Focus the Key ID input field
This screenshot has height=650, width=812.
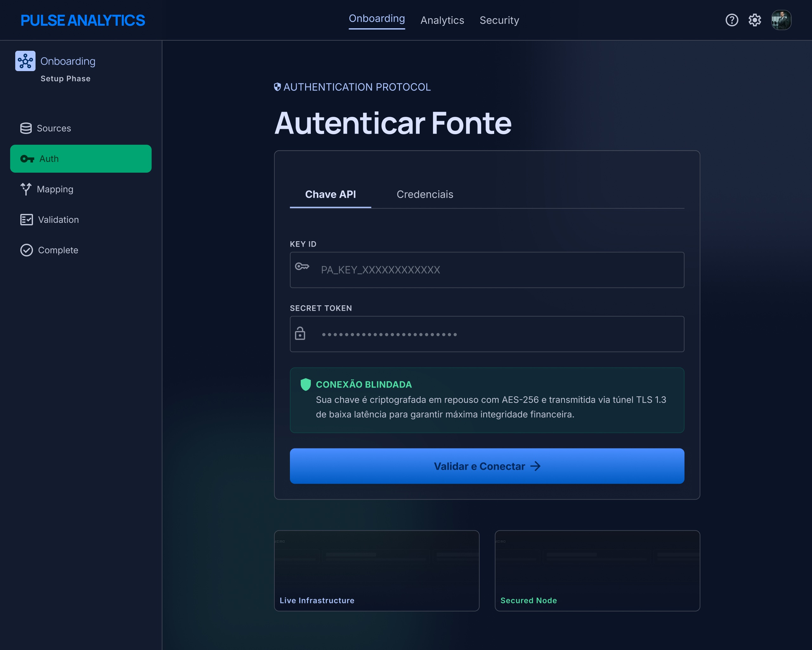point(487,270)
